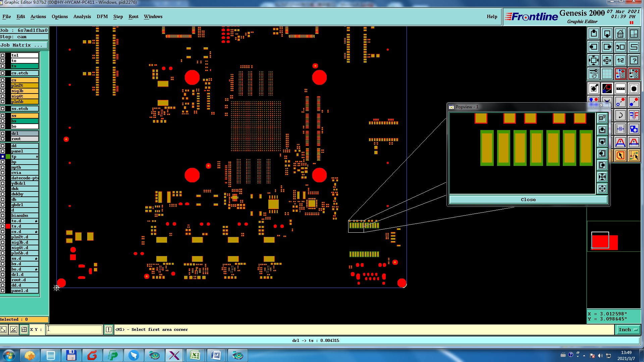Toggle the checkbox for layer cs.etch

(x=3, y=73)
